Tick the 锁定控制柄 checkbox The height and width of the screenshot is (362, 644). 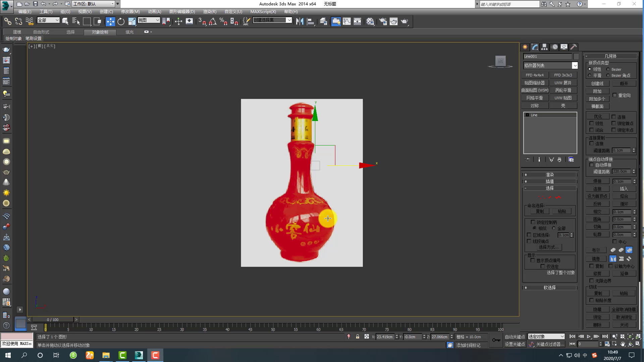[x=533, y=222]
